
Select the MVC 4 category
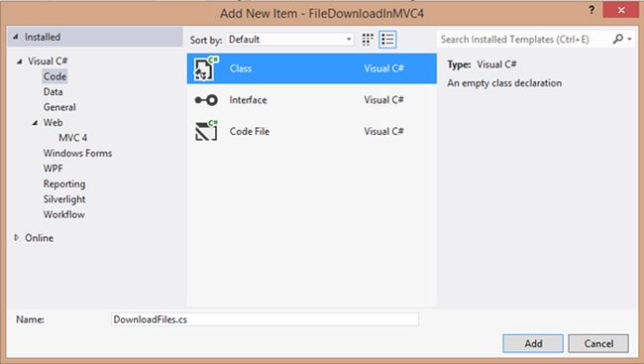pos(72,138)
